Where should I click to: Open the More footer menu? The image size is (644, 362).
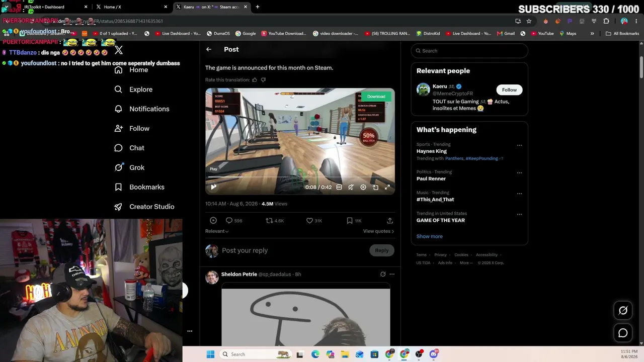(466, 263)
